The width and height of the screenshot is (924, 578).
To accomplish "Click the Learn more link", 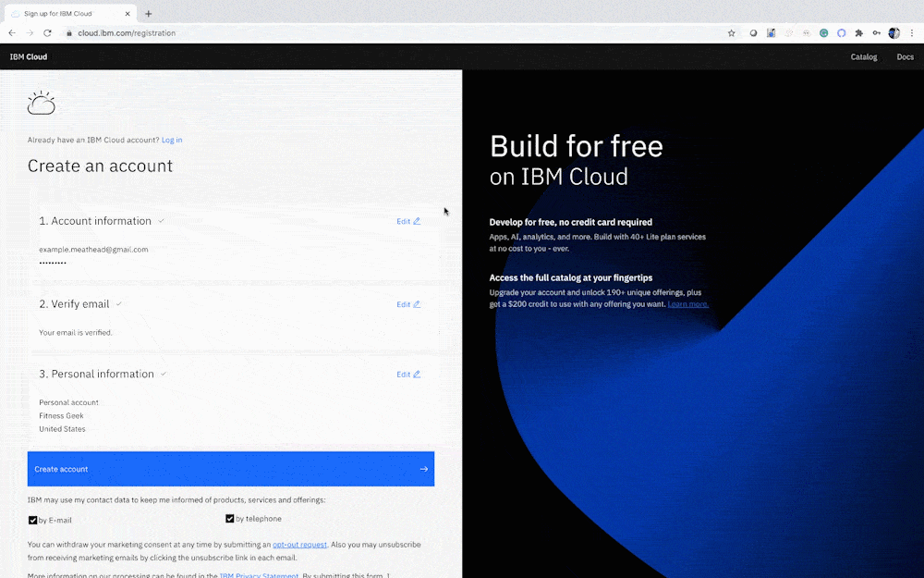I will pos(687,304).
